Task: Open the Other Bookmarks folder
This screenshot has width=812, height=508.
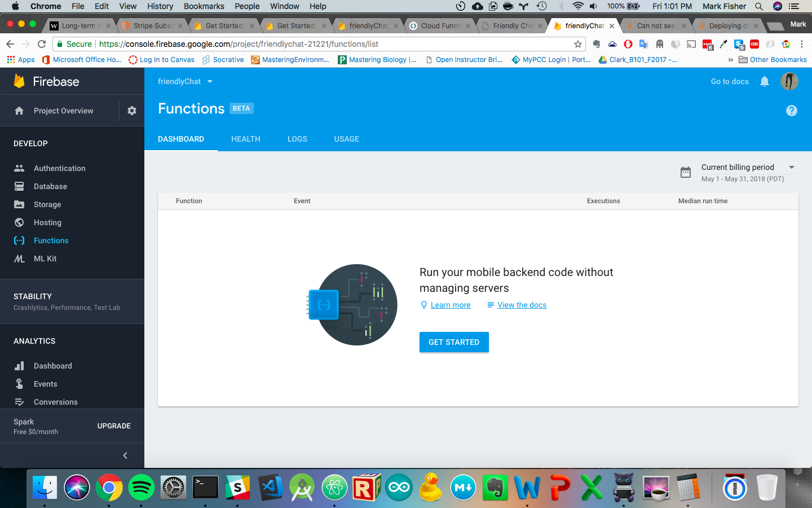Action: [x=773, y=59]
